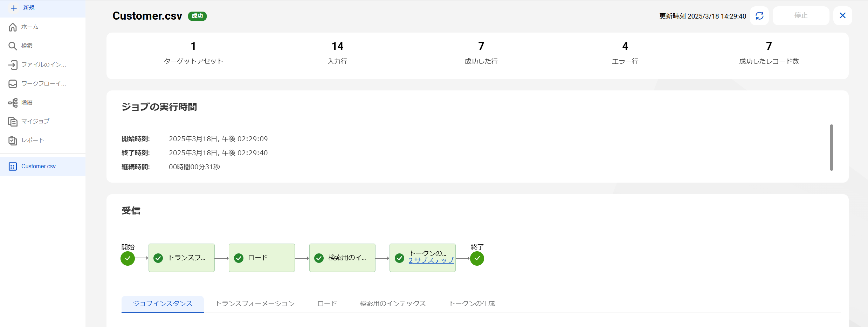
Task: Click the 終了 node checkmark circle
Action: pyautogui.click(x=477, y=258)
